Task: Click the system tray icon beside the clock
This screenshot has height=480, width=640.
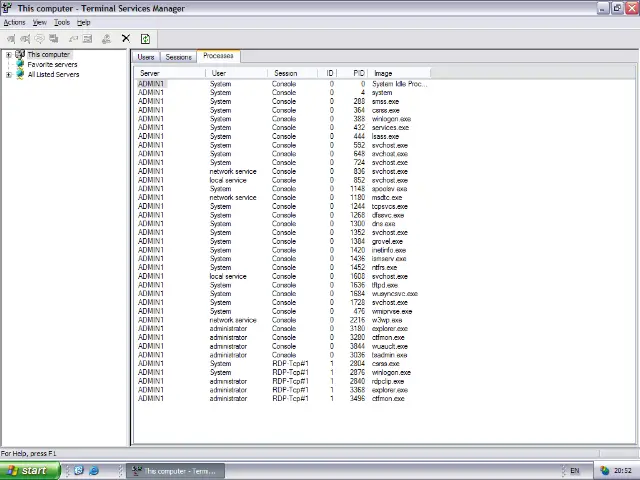Action: 604,471
